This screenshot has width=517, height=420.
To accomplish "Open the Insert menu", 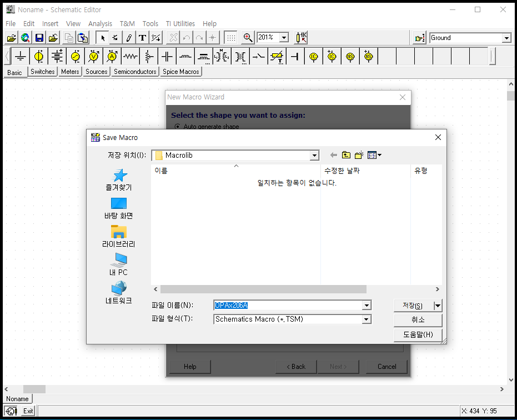I will 50,24.
